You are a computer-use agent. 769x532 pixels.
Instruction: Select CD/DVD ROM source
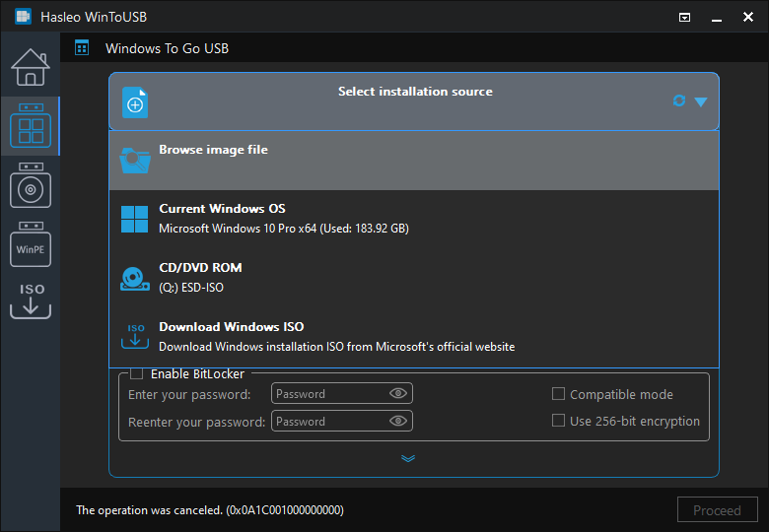point(414,278)
